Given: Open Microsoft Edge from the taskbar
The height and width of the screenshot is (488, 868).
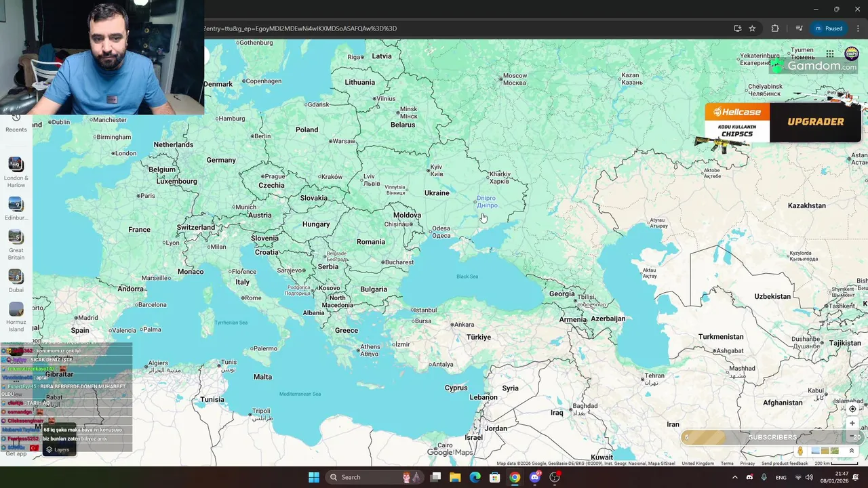Looking at the screenshot, I should point(475,477).
